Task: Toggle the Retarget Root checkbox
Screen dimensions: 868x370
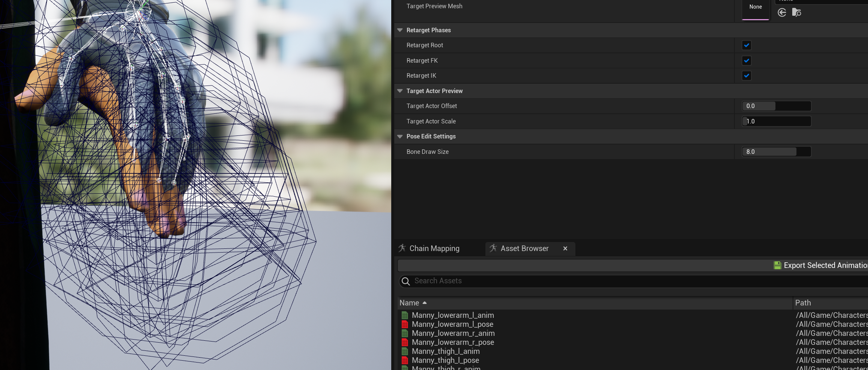Action: (746, 45)
